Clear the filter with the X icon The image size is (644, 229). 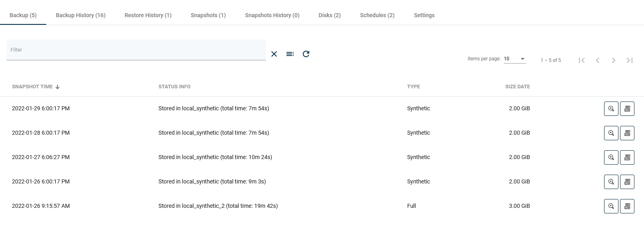[274, 54]
